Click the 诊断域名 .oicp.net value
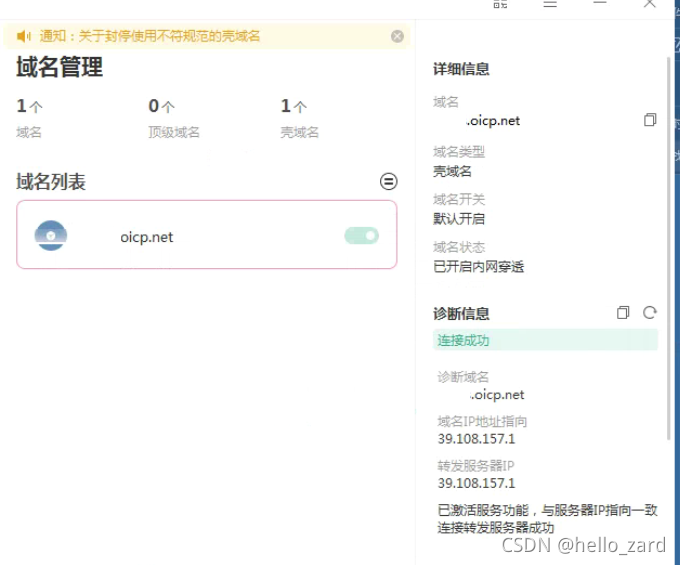680x565 pixels. click(497, 395)
